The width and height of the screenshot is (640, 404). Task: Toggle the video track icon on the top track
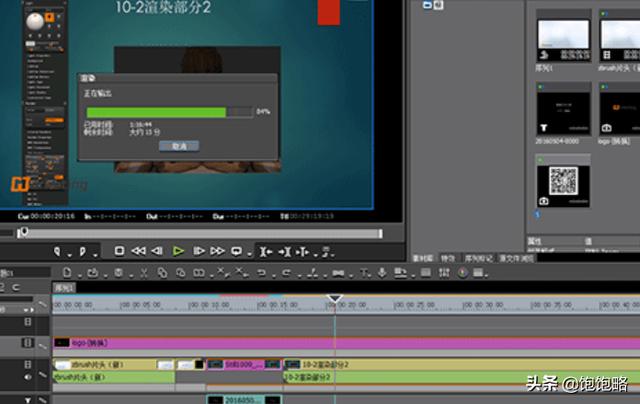(x=27, y=322)
